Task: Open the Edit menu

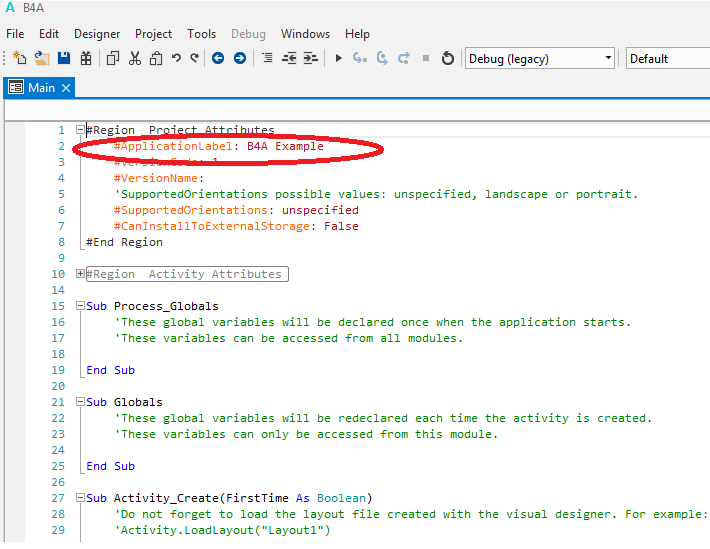Action: click(49, 34)
